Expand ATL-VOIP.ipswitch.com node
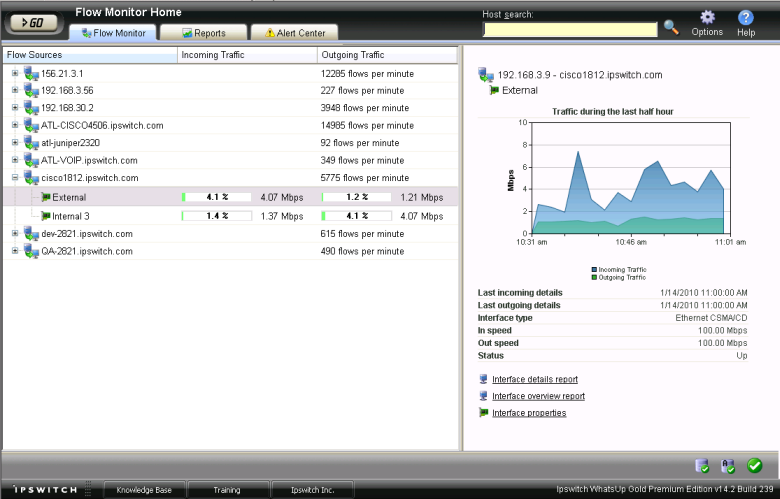 [x=15, y=160]
